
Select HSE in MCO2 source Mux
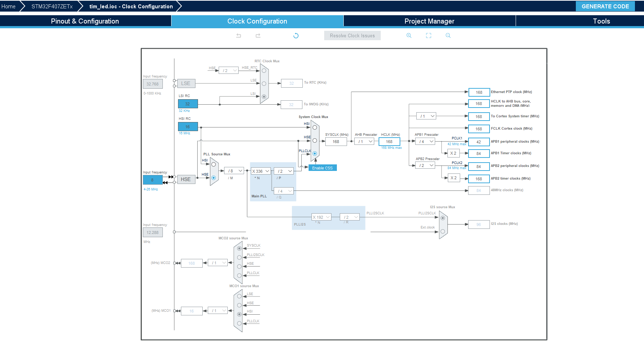(x=239, y=267)
